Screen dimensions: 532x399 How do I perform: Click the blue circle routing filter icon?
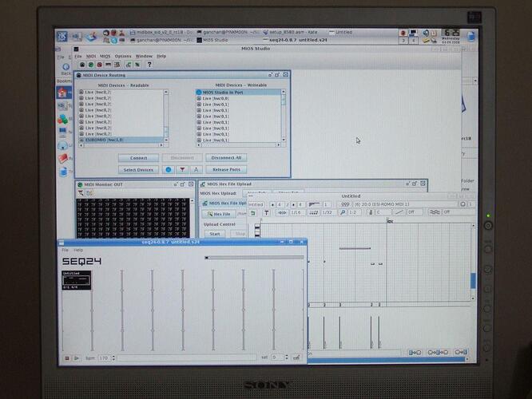pyautogui.click(x=169, y=169)
